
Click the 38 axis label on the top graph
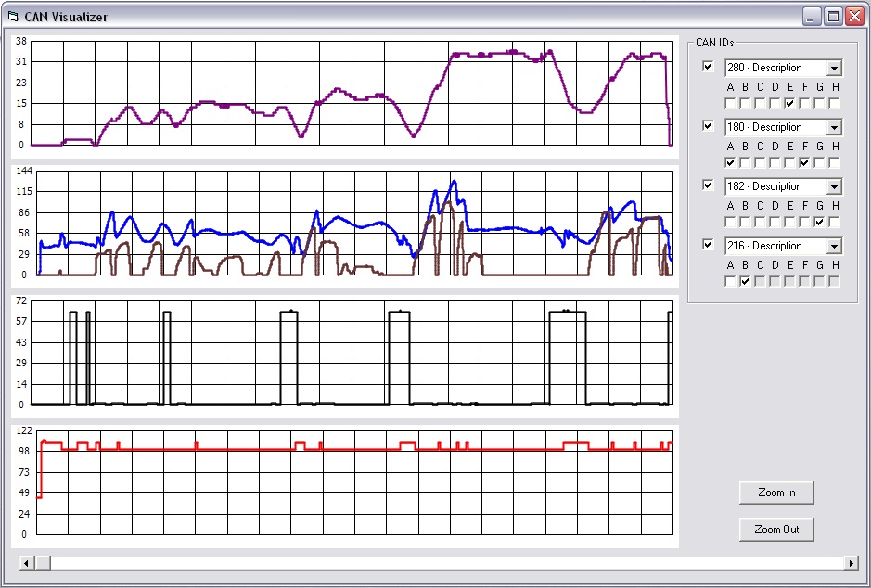pyautogui.click(x=21, y=41)
